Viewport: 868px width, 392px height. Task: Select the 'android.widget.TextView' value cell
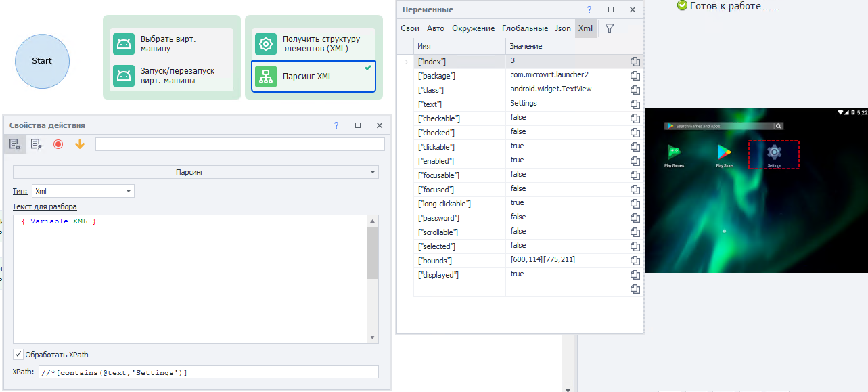click(566, 90)
